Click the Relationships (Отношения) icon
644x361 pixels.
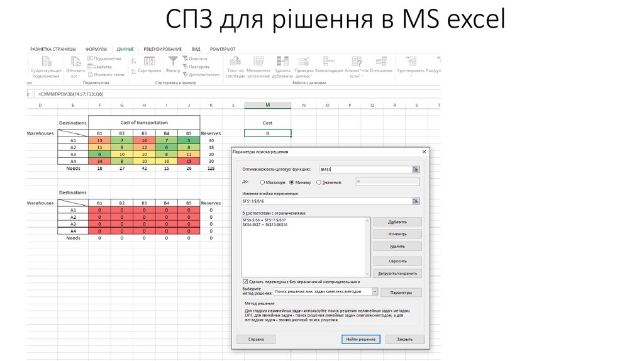[381, 62]
